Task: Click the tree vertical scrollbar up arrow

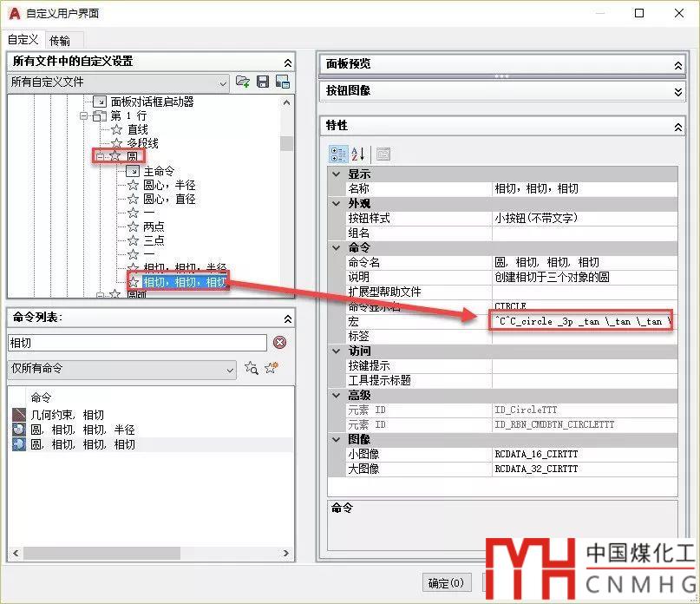Action: tap(286, 102)
